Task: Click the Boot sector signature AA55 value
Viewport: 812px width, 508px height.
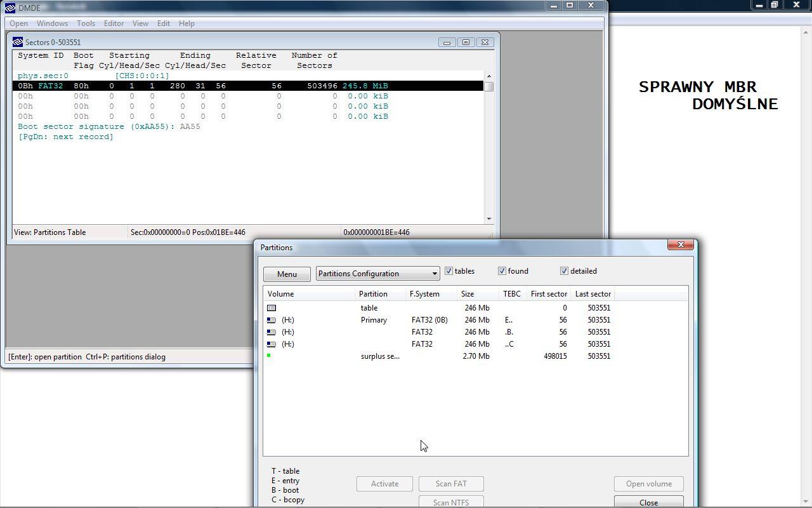Action: (190, 126)
